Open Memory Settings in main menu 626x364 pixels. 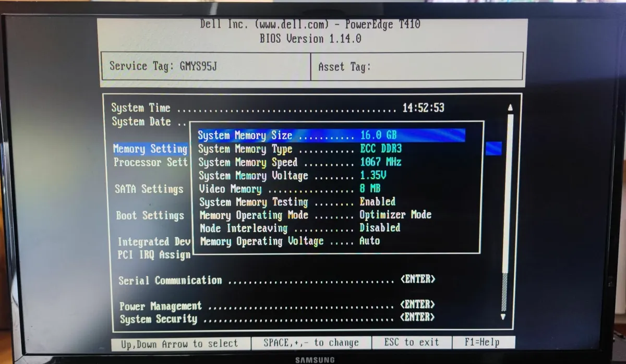point(150,149)
